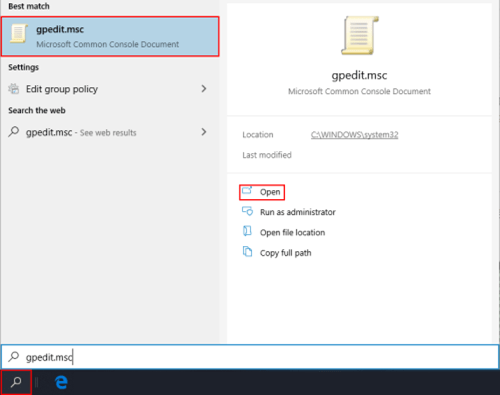Click the Location label
The height and width of the screenshot is (395, 500).
258,135
